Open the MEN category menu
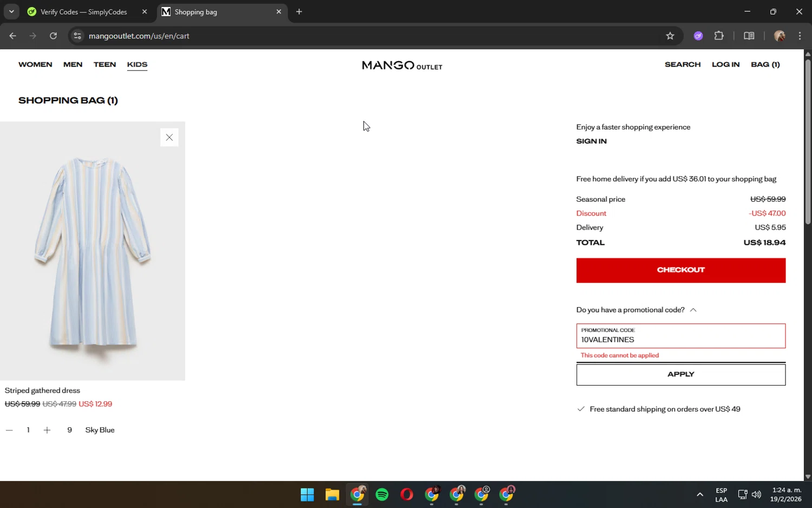The image size is (812, 508). click(73, 64)
